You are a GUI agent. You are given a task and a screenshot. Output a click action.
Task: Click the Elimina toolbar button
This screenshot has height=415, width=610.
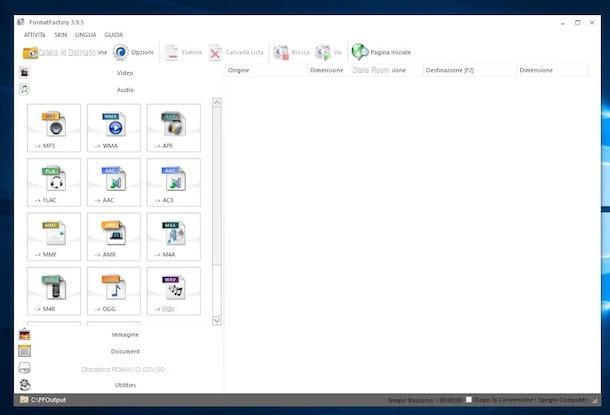[183, 52]
